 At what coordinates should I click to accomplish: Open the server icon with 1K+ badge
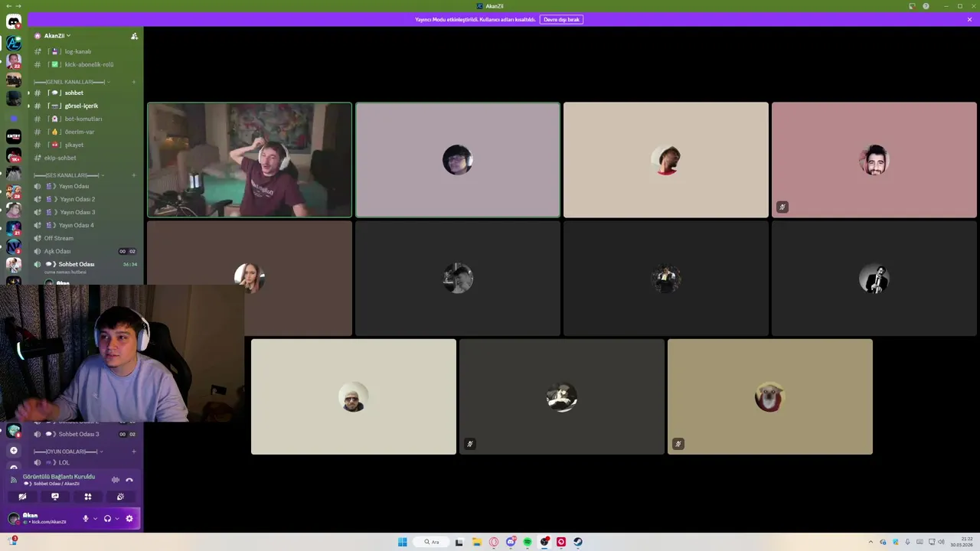(13, 155)
